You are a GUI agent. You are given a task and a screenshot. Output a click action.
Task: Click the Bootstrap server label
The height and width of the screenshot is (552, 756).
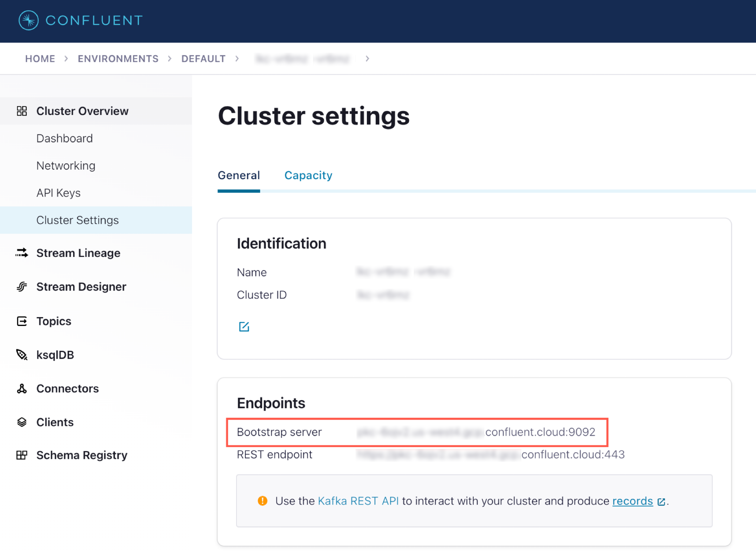coord(279,432)
